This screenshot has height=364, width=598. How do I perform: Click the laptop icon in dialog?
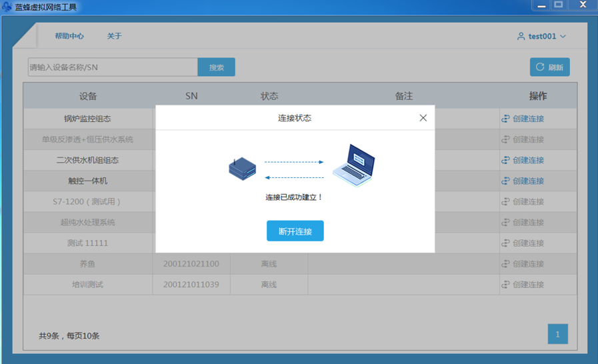(353, 165)
